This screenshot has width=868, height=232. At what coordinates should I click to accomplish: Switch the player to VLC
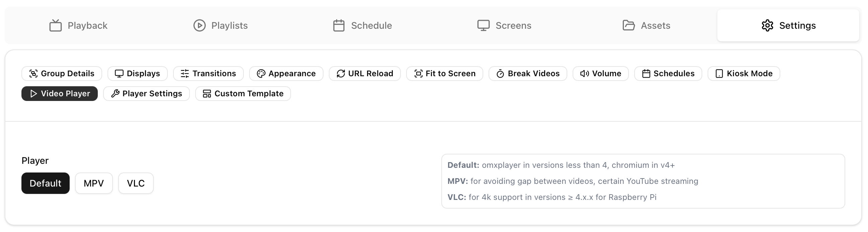[x=136, y=183]
